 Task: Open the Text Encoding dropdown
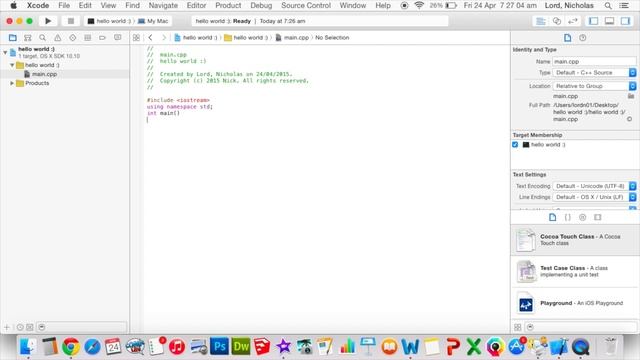pos(594,186)
